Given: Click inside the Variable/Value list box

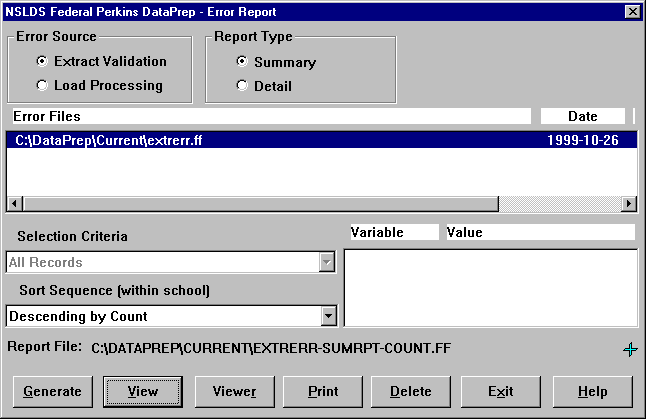Looking at the screenshot, I should 491,288.
